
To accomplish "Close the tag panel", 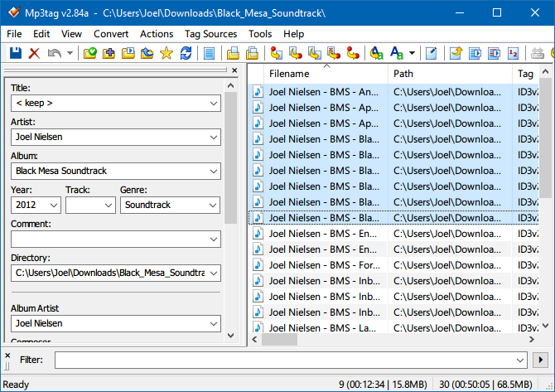I will (x=234, y=70).
